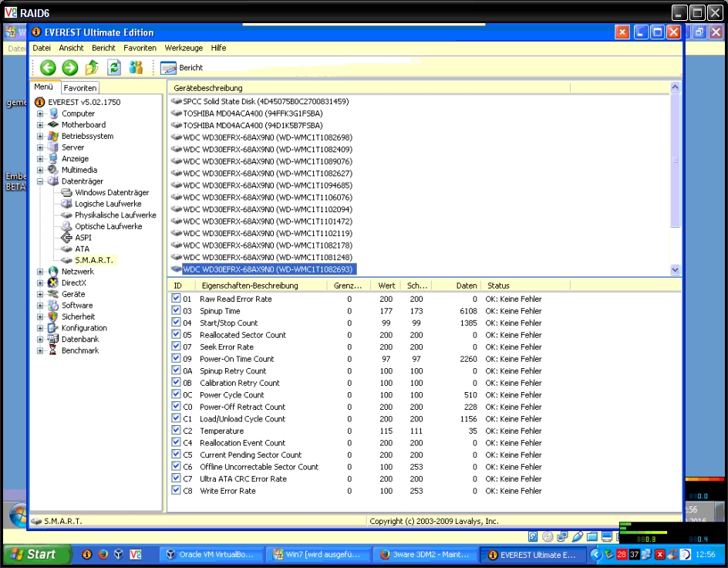Toggle checkbox for Raw Read Error Rate

pos(176,298)
